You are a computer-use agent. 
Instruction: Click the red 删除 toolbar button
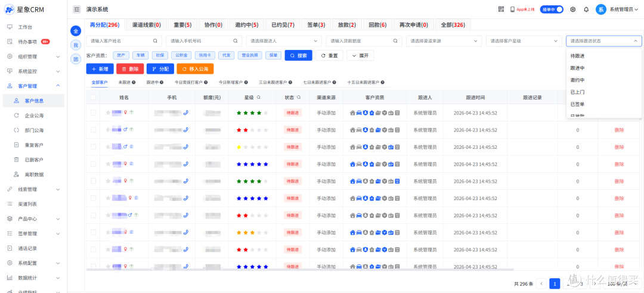click(x=130, y=69)
